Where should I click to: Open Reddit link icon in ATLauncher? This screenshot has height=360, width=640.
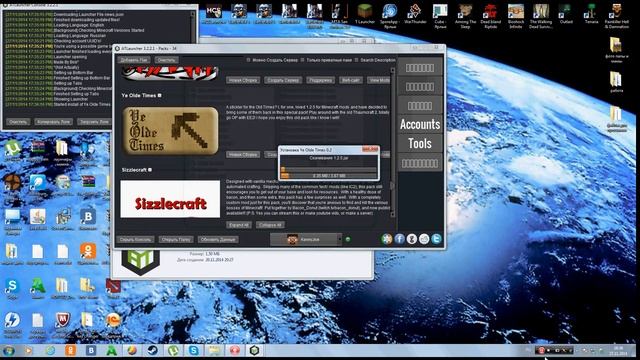[424, 239]
